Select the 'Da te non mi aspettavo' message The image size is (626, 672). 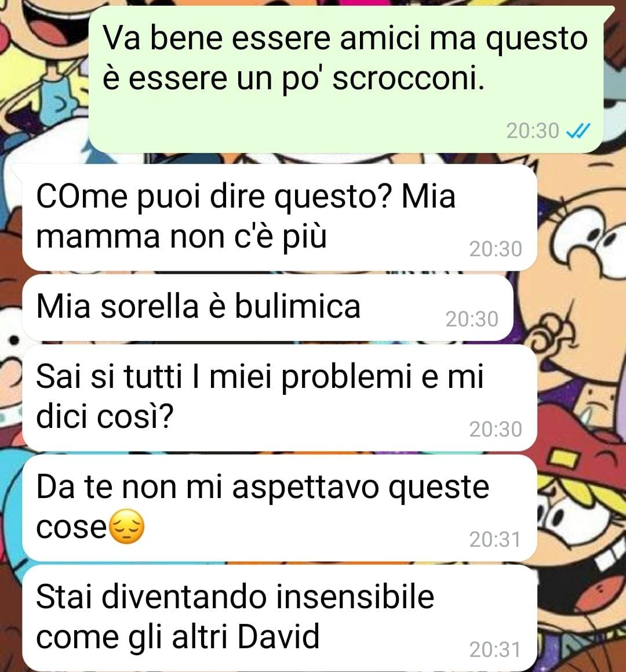point(279,508)
